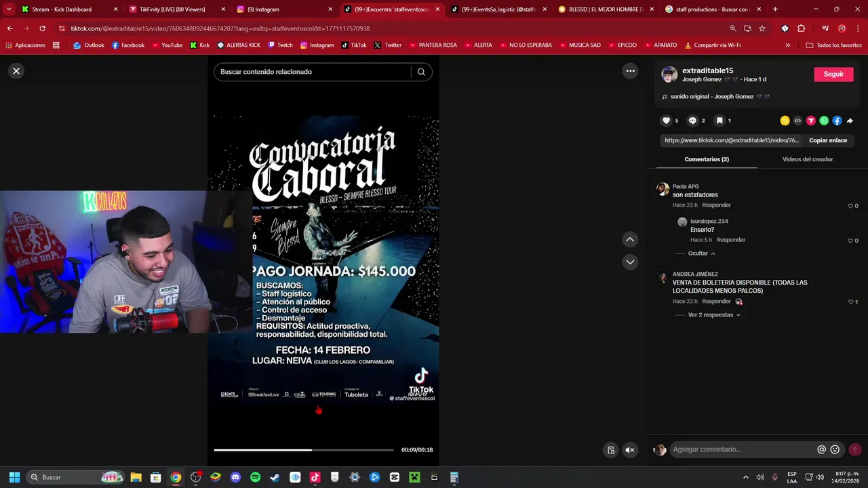Click the search magnifier in related content bar
Viewport: 868px width, 488px height.
click(x=421, y=72)
